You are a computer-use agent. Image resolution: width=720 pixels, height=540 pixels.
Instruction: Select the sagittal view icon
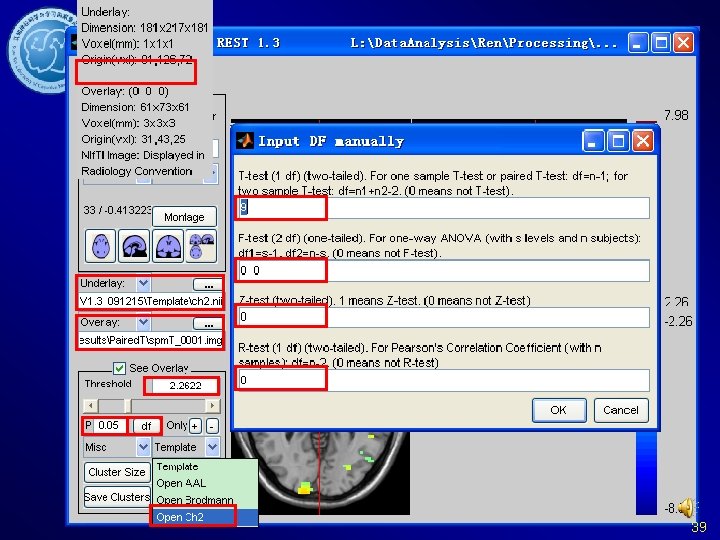[x=134, y=246]
